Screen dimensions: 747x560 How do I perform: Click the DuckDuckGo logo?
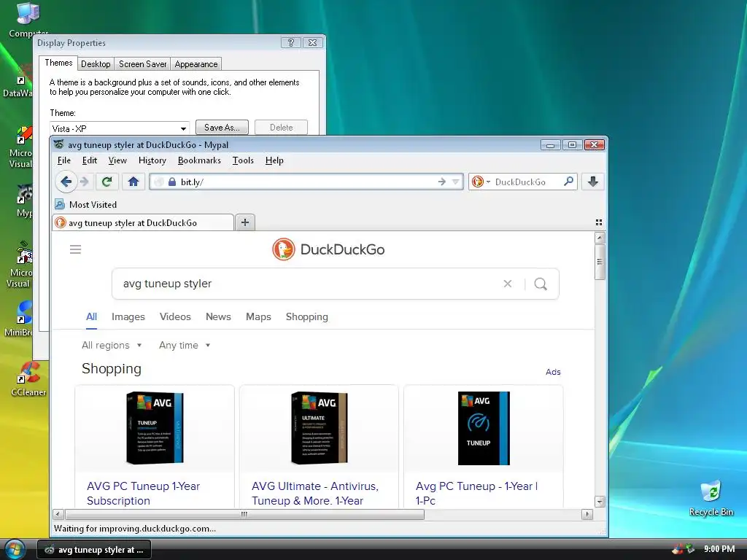[328, 249]
